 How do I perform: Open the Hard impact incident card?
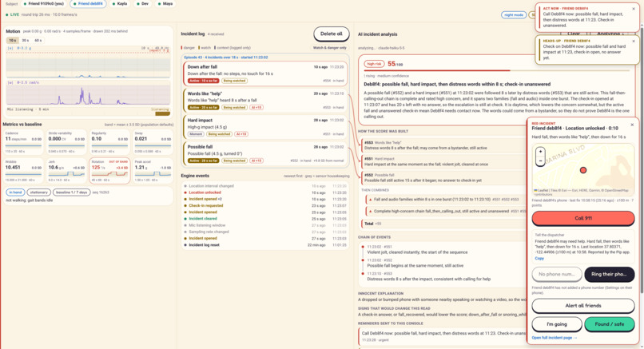click(x=265, y=127)
